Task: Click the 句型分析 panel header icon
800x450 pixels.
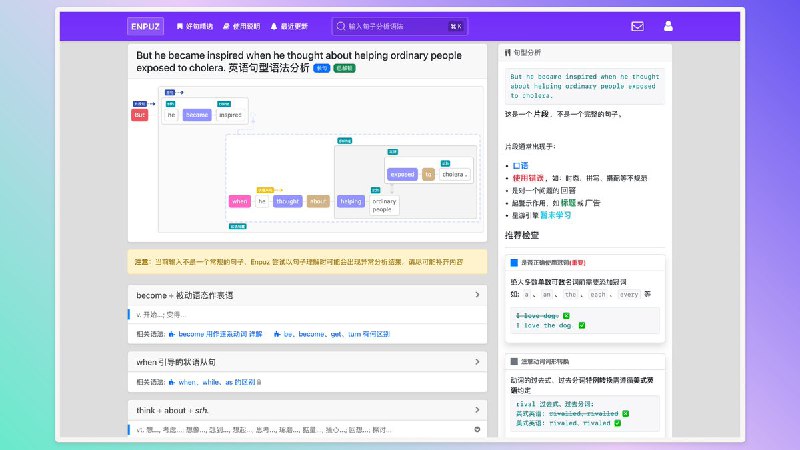Action: coord(508,52)
